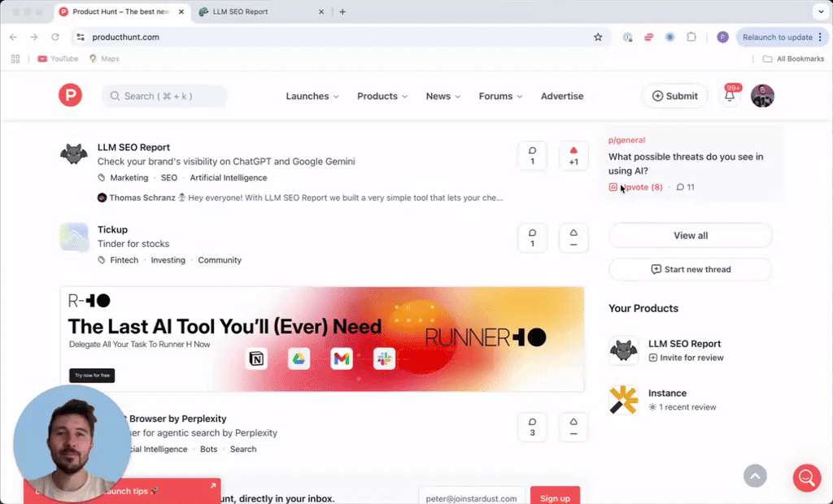The height and width of the screenshot is (504, 833).
Task: Open the Instance product icon
Action: (623, 400)
